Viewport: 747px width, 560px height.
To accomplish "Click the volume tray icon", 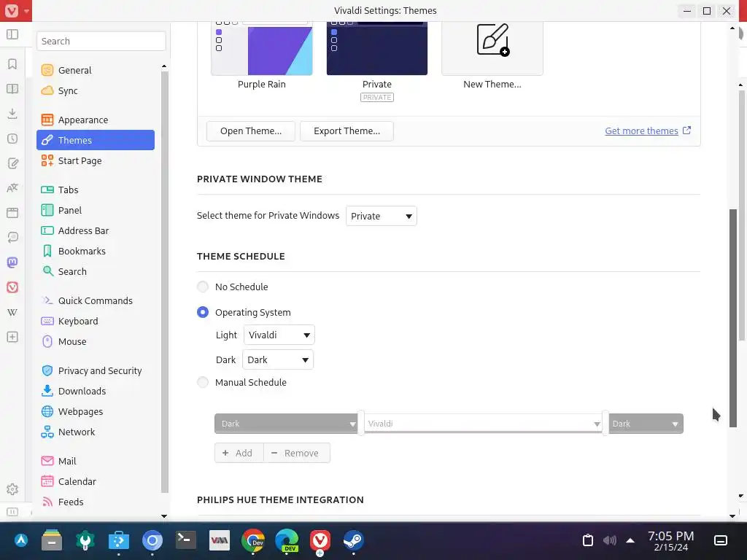I will click(x=609, y=540).
